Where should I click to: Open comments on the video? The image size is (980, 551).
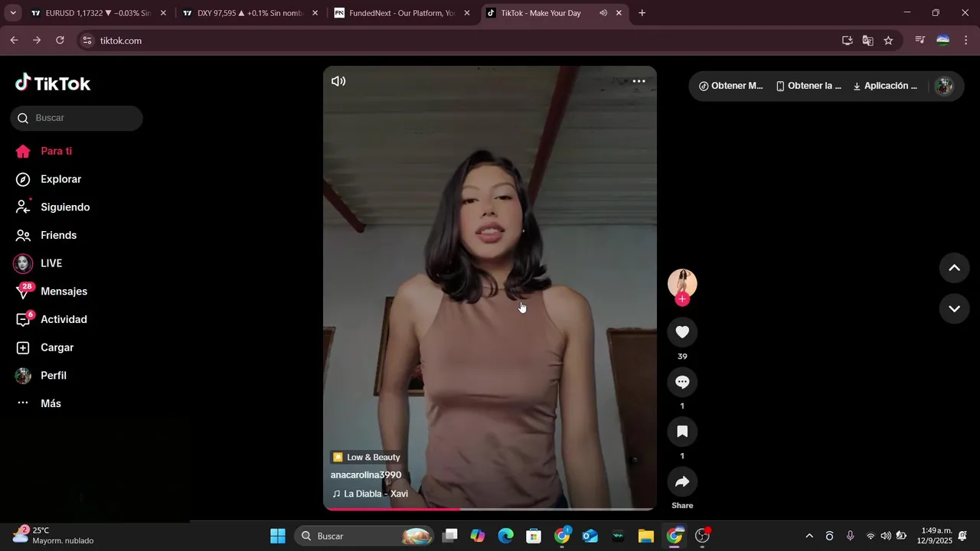click(682, 382)
